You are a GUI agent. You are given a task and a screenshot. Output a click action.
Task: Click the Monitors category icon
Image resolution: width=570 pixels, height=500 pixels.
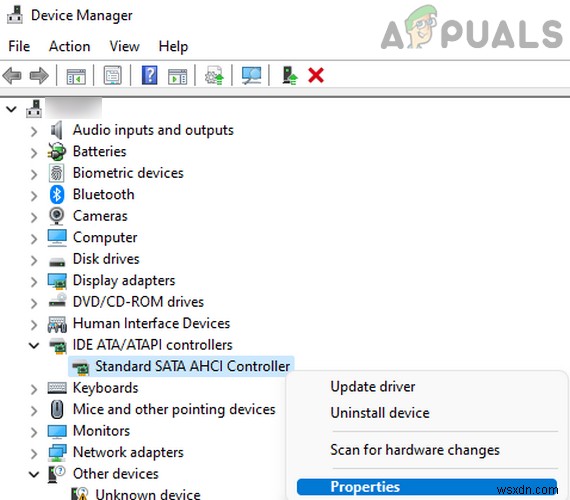coord(57,431)
